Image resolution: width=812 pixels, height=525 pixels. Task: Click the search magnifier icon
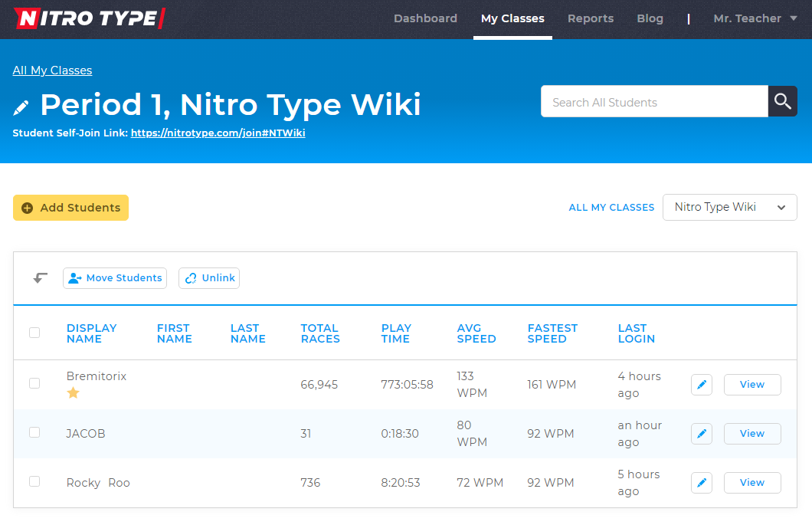[782, 100]
